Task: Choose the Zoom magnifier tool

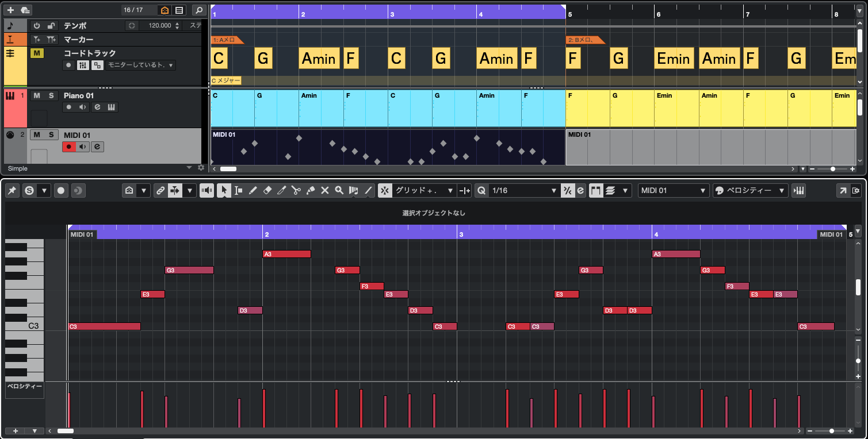Action: [x=339, y=190]
